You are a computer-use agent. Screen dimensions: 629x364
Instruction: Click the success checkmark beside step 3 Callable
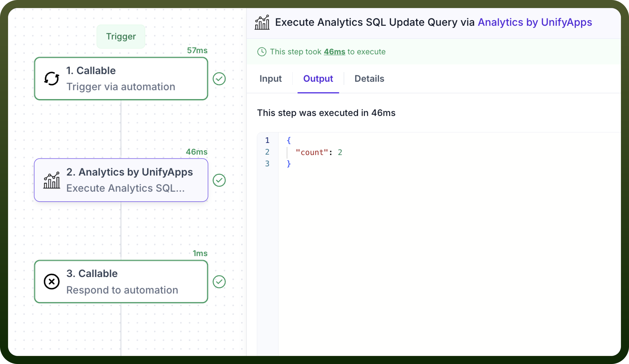coord(219,282)
